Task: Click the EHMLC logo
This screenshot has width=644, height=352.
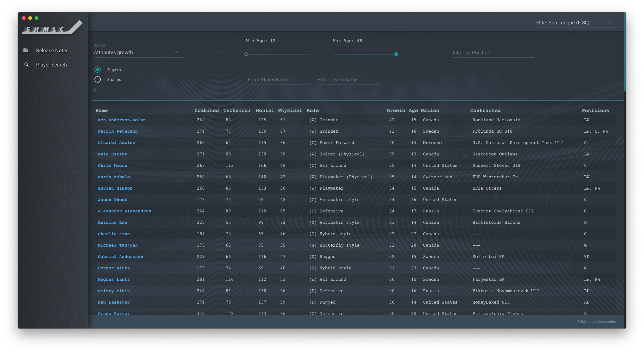Action: pyautogui.click(x=52, y=28)
